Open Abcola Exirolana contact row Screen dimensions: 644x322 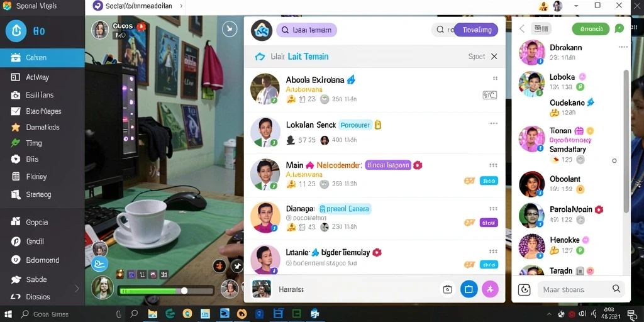(374, 90)
